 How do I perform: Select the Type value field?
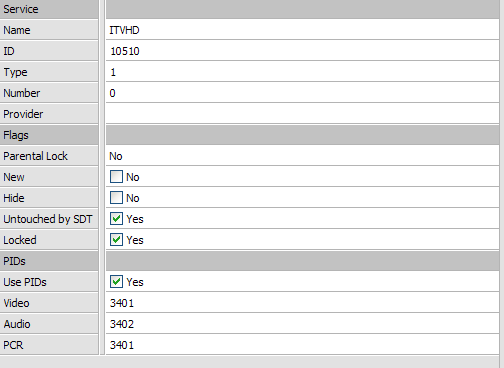(x=302, y=72)
